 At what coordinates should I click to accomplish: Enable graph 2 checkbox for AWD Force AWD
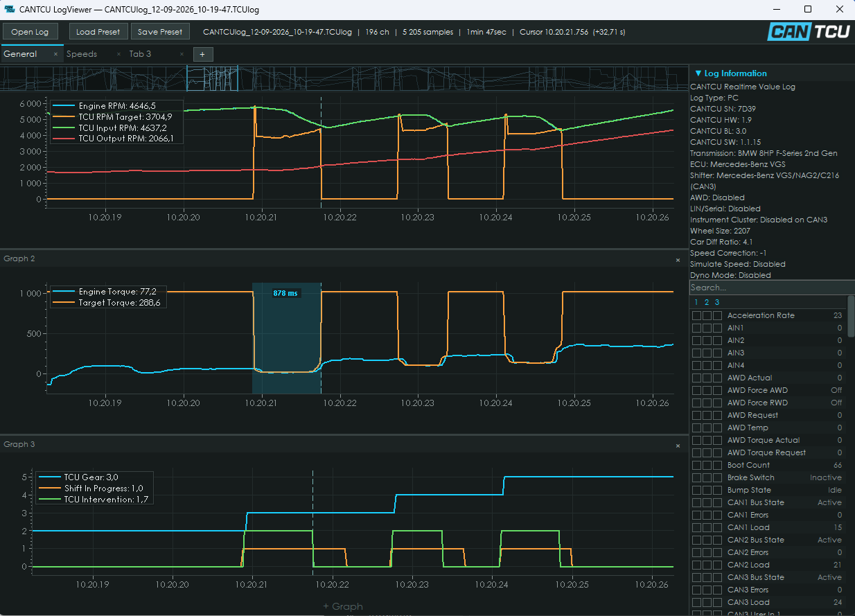[707, 391]
